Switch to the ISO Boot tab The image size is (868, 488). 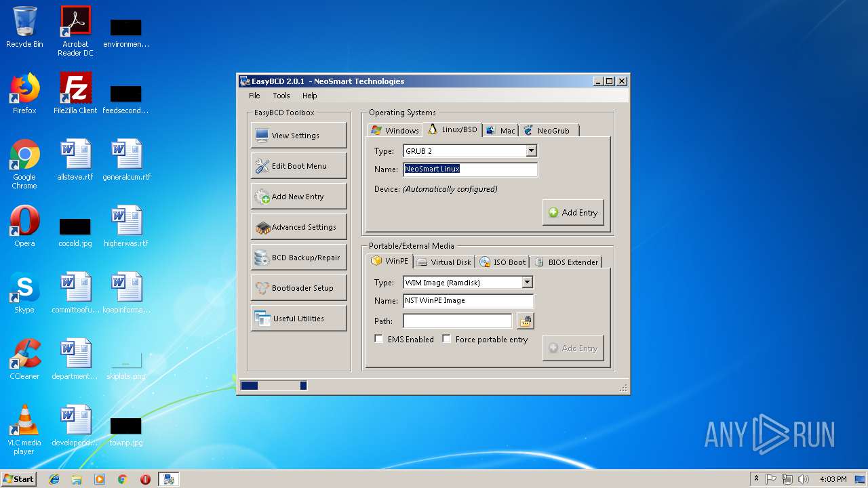click(502, 262)
